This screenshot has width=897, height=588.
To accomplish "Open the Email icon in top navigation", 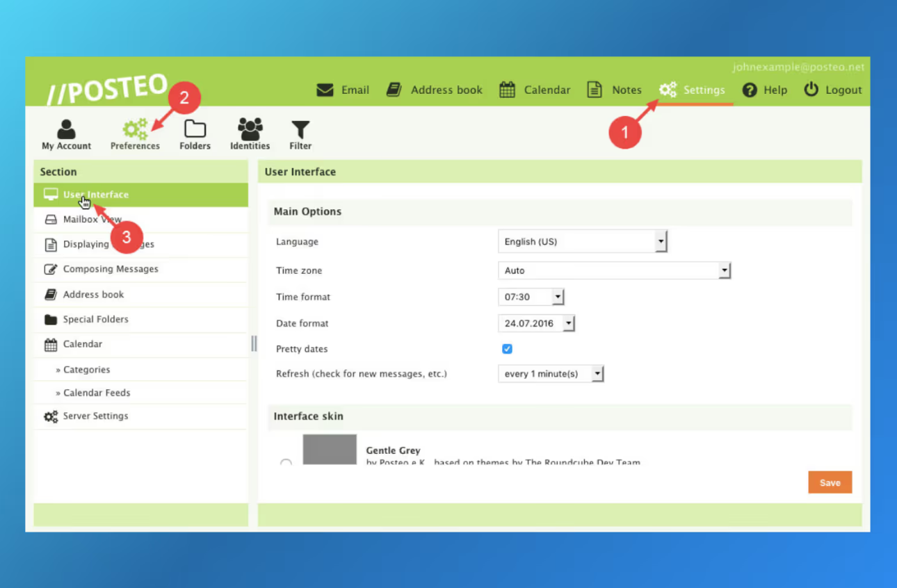I will pyautogui.click(x=324, y=89).
